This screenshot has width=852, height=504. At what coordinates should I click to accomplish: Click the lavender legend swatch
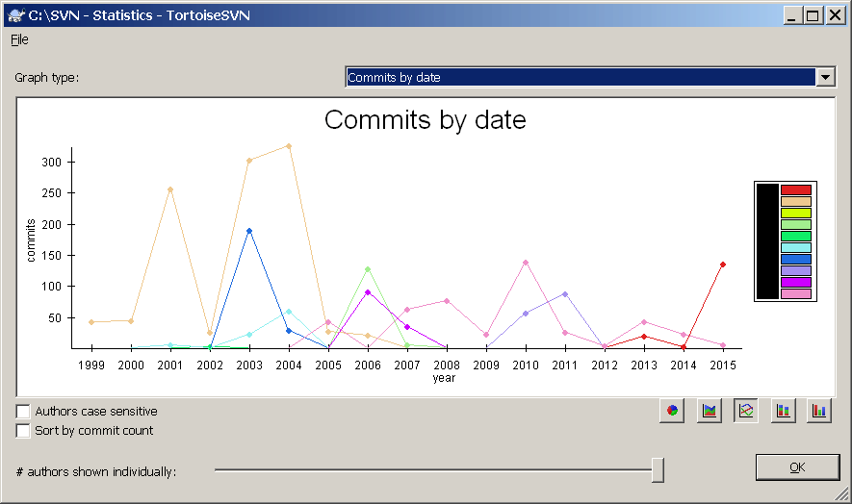point(795,270)
